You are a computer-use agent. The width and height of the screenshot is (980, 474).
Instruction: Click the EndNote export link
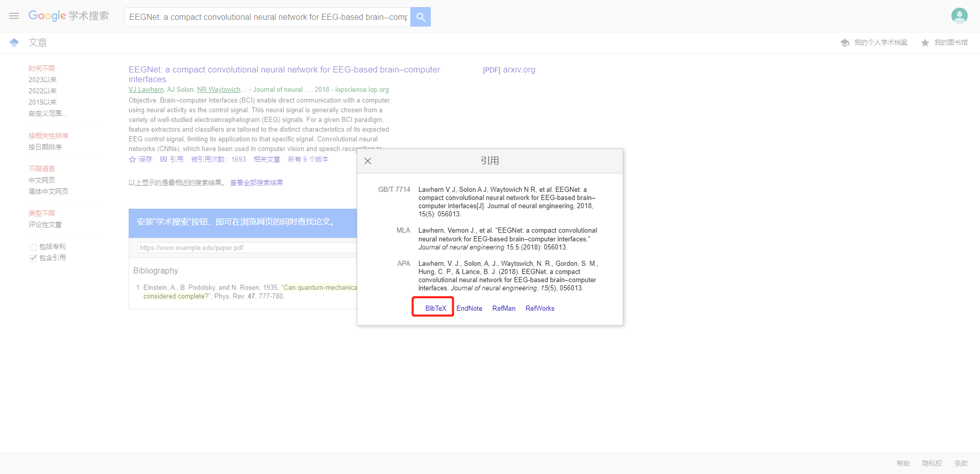click(469, 309)
